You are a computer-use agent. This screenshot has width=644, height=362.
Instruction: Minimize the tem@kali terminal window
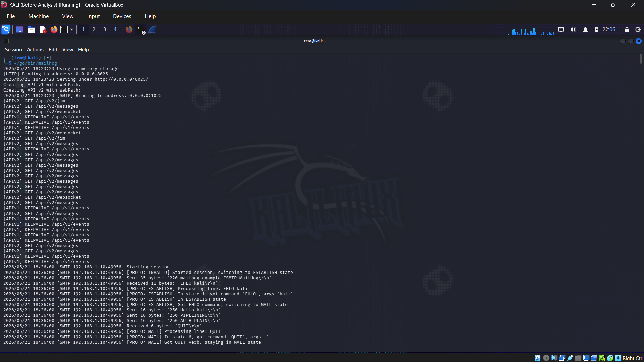623,41
